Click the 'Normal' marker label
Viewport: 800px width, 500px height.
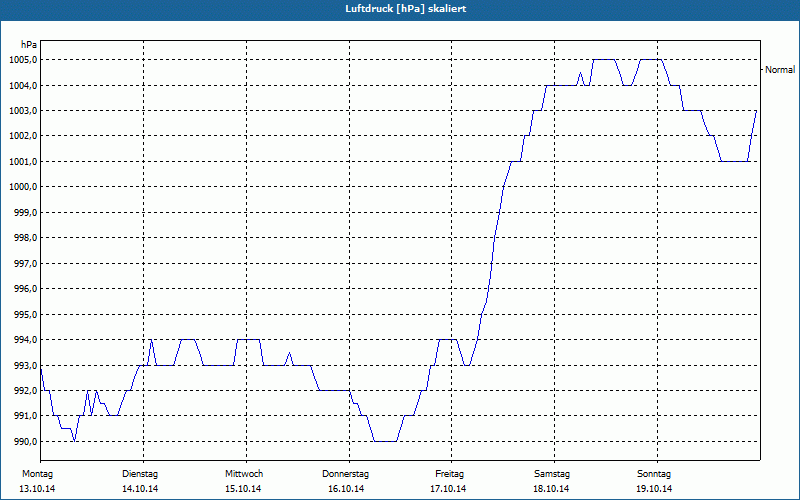(780, 70)
